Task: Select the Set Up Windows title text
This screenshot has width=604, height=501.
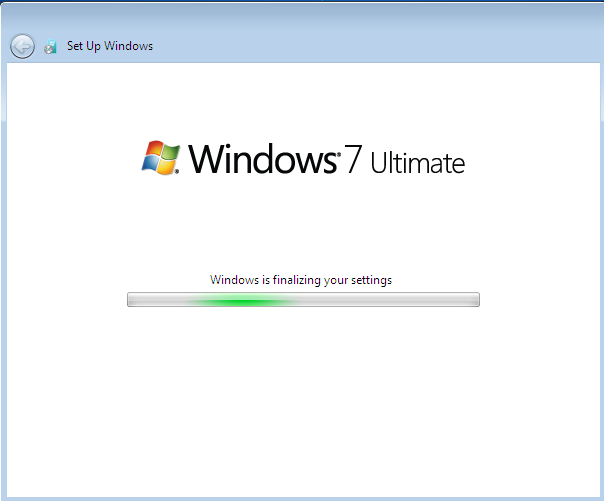Action: 110,46
